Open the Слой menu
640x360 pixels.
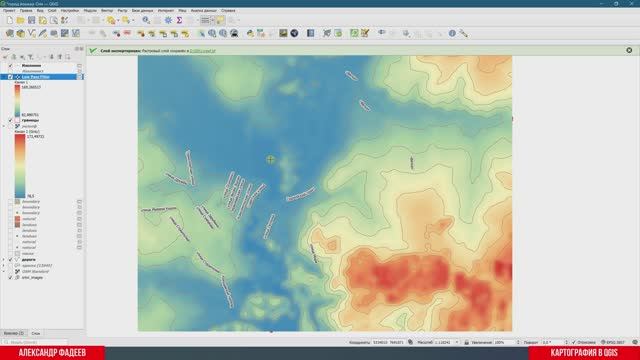(x=52, y=10)
